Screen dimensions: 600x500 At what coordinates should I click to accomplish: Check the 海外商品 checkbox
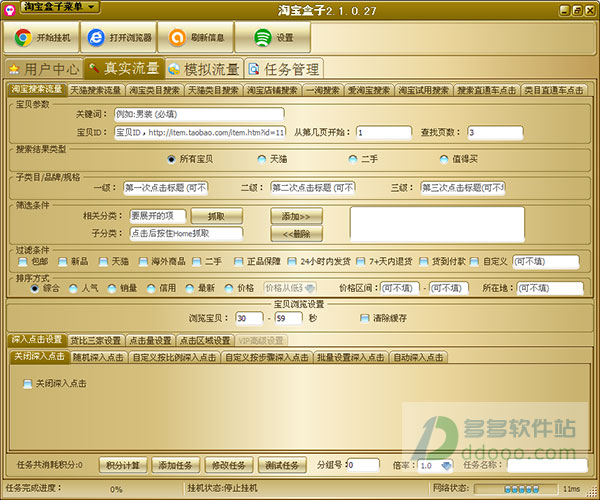click(143, 262)
